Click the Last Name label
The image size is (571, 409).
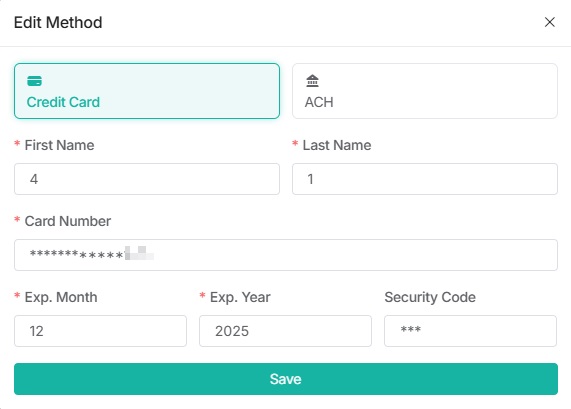point(337,145)
